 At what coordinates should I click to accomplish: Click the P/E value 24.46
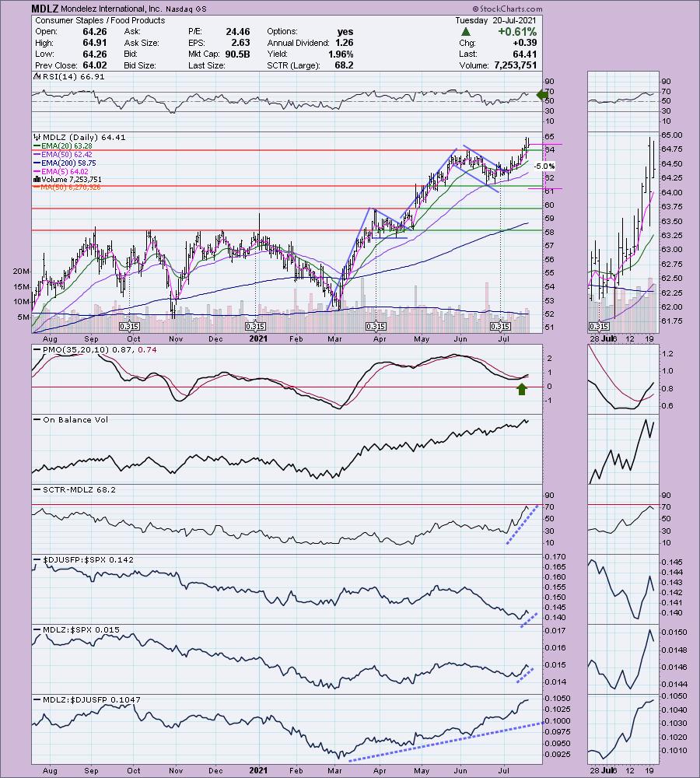(238, 31)
